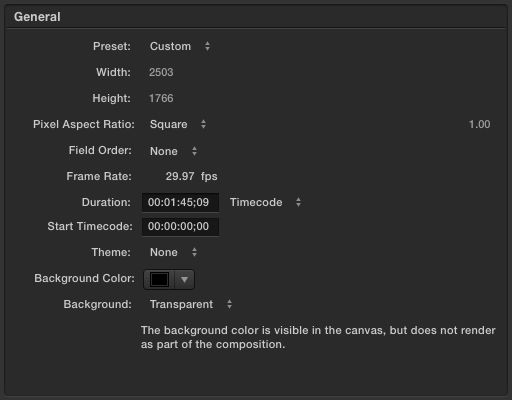Select the Width value 2503
This screenshot has width=512, height=400.
tap(161, 72)
